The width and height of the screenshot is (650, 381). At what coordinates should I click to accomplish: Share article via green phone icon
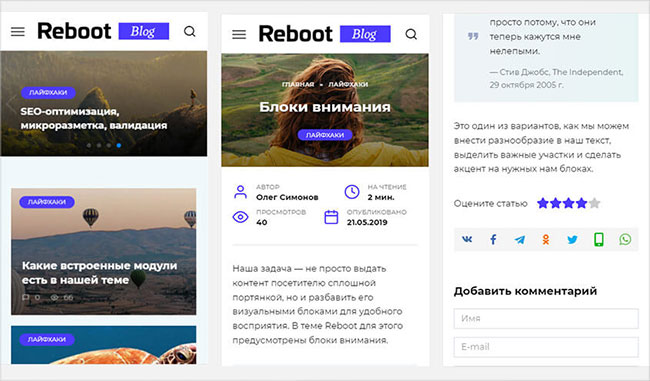599,239
